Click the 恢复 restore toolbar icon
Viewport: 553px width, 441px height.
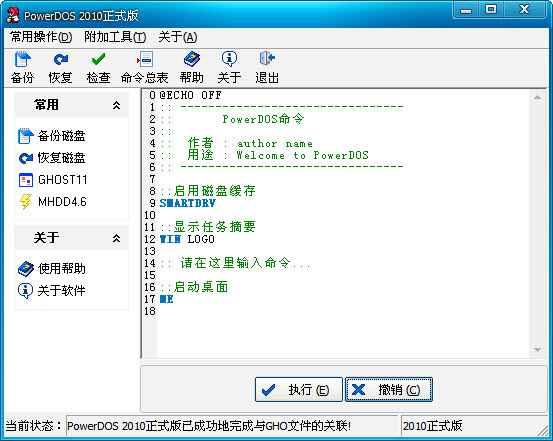tap(60, 67)
